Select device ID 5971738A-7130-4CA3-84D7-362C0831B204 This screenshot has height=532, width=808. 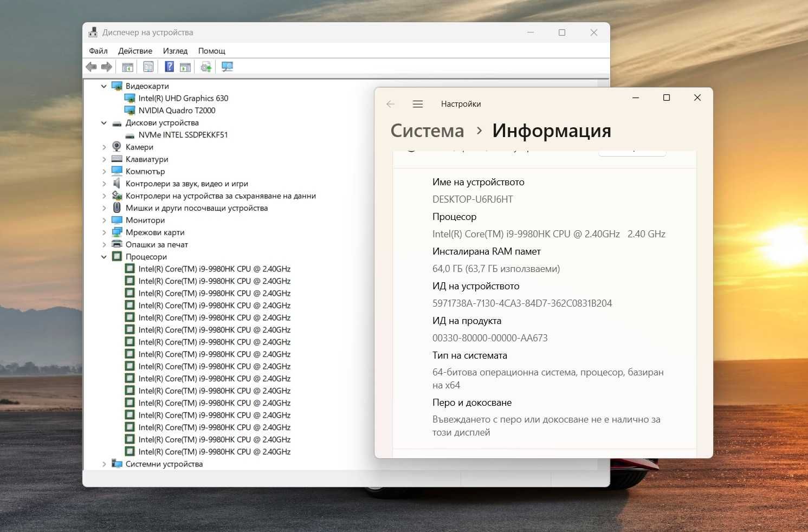[522, 303]
